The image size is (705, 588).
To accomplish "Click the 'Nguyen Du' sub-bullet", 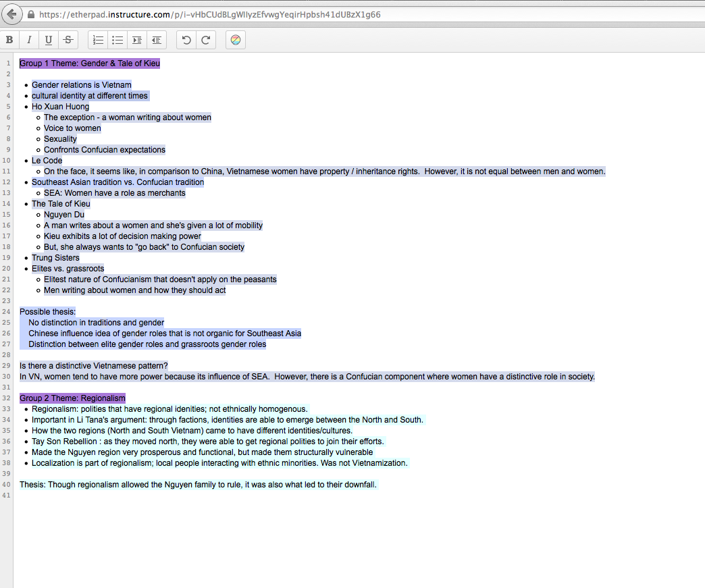I will coord(64,215).
